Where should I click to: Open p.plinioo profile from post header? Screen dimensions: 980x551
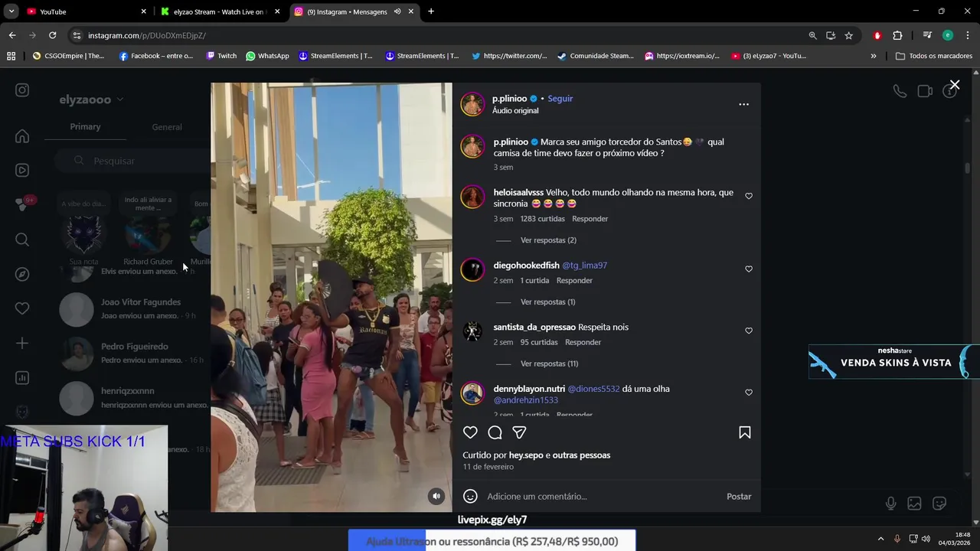click(x=509, y=99)
